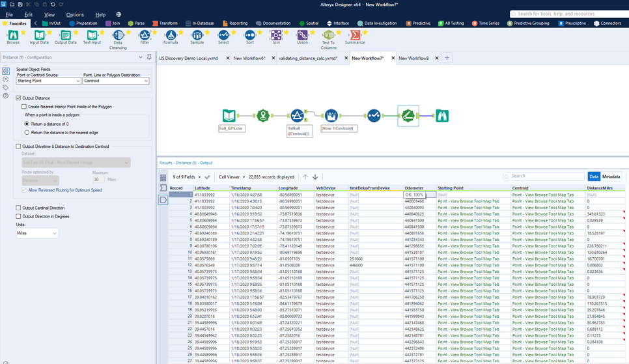Pin the Configuration panel
This screenshot has width=629, height=364.
pos(149,57)
